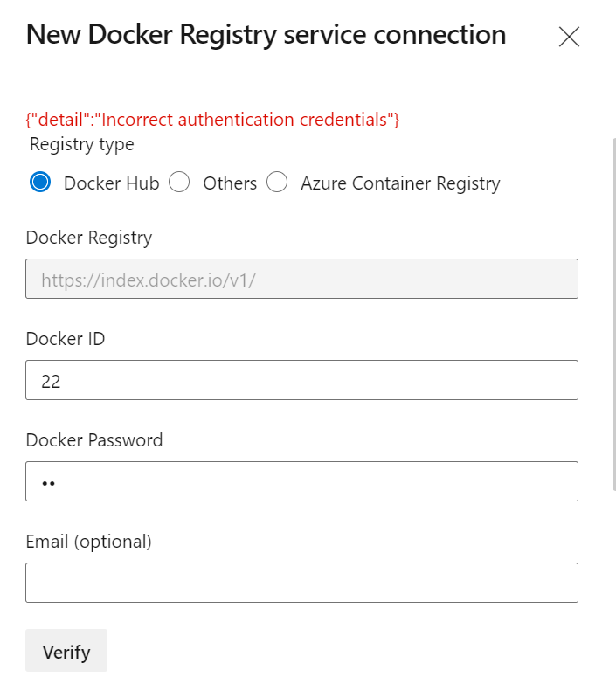Click the vertical scrollbar on the right
This screenshot has height=684, width=616.
point(614,314)
